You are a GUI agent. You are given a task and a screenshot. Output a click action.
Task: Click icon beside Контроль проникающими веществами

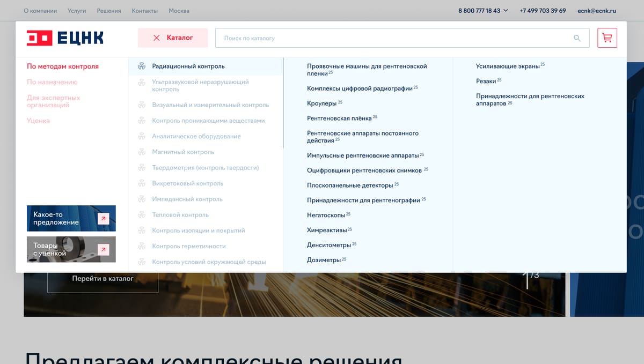tap(142, 121)
